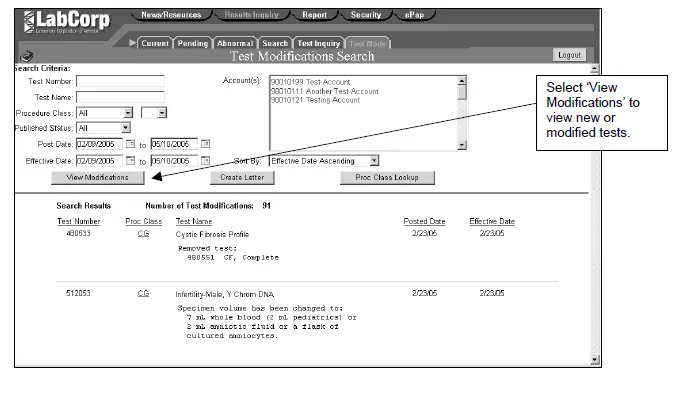Viewport: 700px width, 402px height.
Task: Open CG link for Infertility-Male, Y Chrom DNA
Action: [143, 293]
